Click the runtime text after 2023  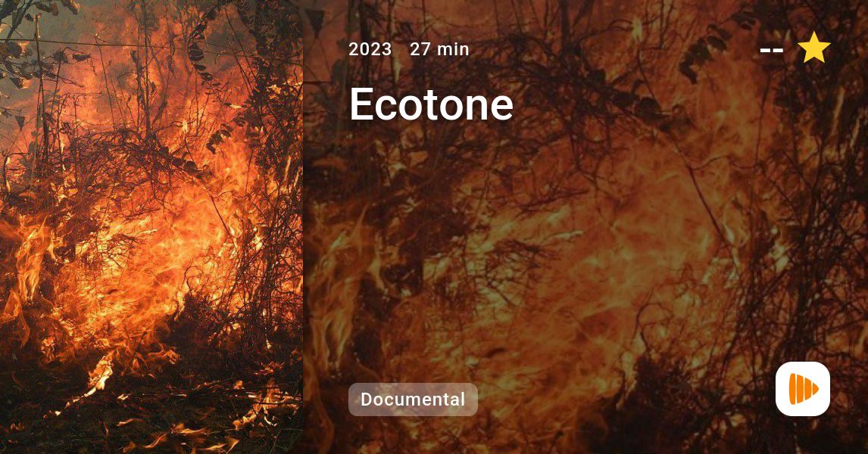tap(439, 49)
